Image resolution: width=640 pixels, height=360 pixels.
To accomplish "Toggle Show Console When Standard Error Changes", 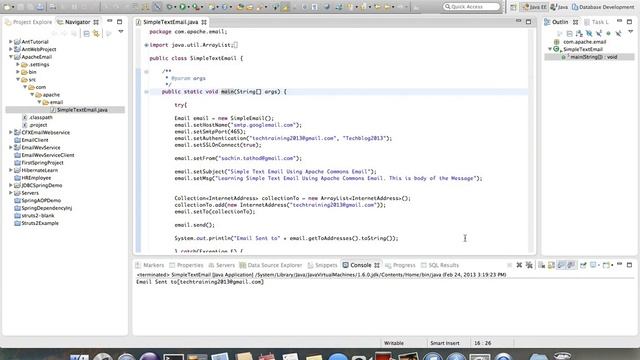I will click(571, 265).
